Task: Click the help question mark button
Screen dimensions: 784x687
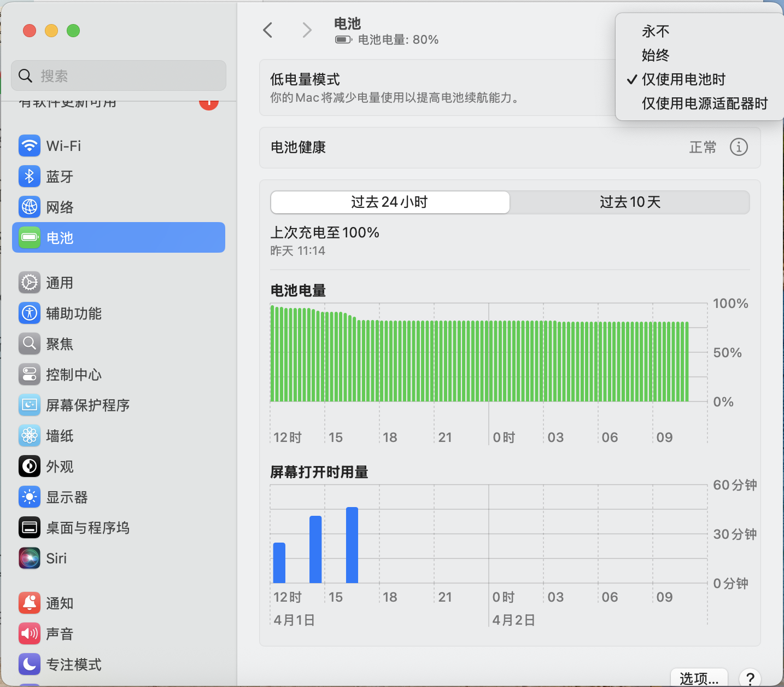Action: click(750, 678)
